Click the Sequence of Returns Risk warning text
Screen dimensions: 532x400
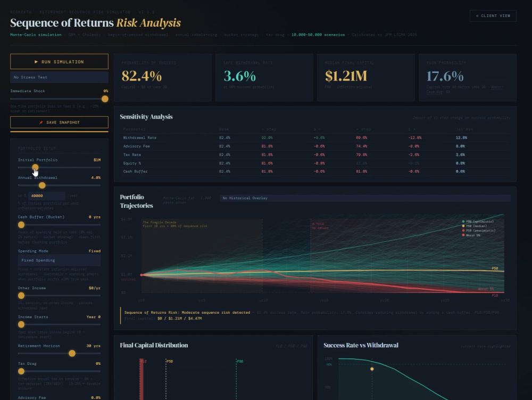(x=187, y=313)
